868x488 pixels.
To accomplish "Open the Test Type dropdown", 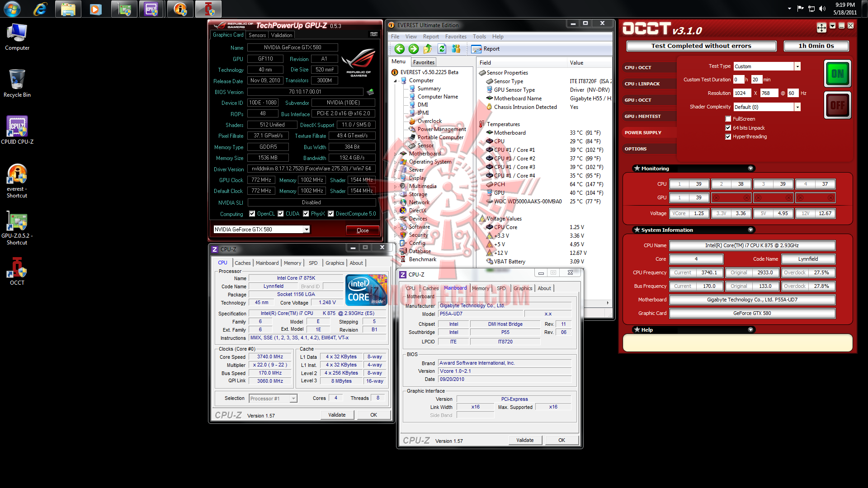I will (797, 66).
